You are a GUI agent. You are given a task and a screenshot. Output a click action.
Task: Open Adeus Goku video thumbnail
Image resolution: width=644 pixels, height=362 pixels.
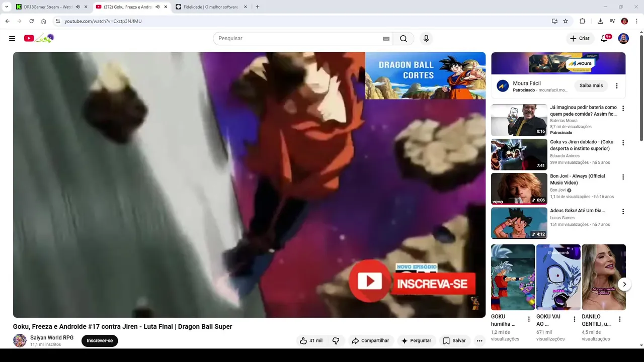[x=519, y=223]
